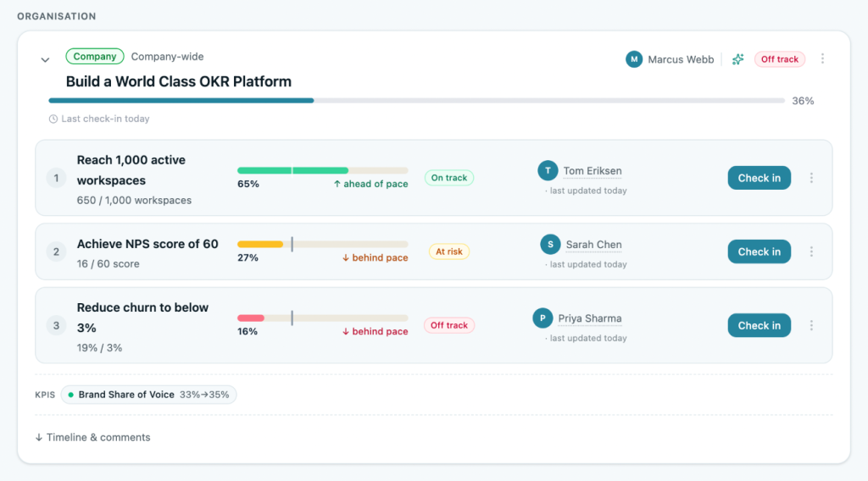Viewport: 868px width, 481px height.
Task: Open the Tom Eriksen owner link
Action: pyautogui.click(x=593, y=171)
